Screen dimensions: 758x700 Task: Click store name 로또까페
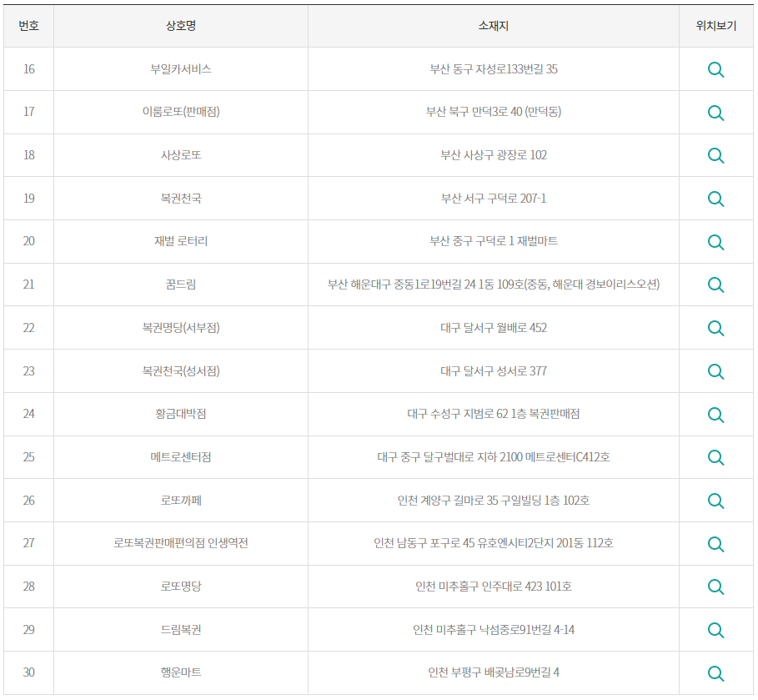pos(181,501)
